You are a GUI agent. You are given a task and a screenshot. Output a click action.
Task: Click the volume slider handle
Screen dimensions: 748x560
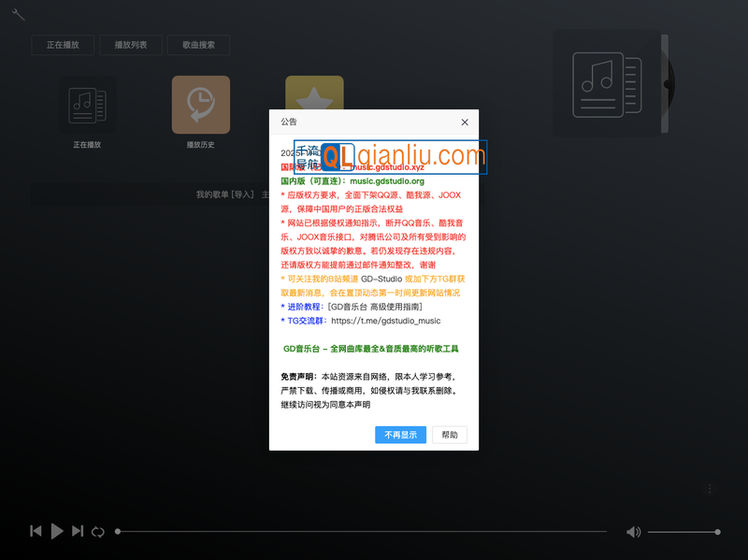(718, 531)
